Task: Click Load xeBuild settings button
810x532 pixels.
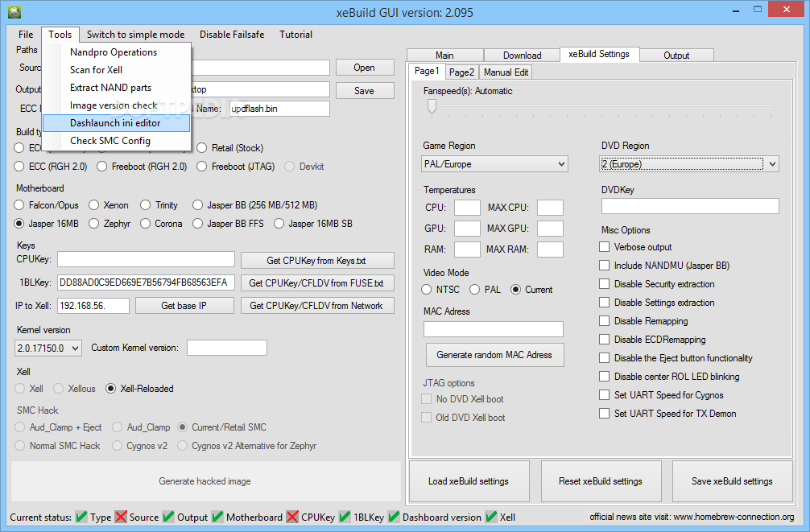Action: click(469, 481)
